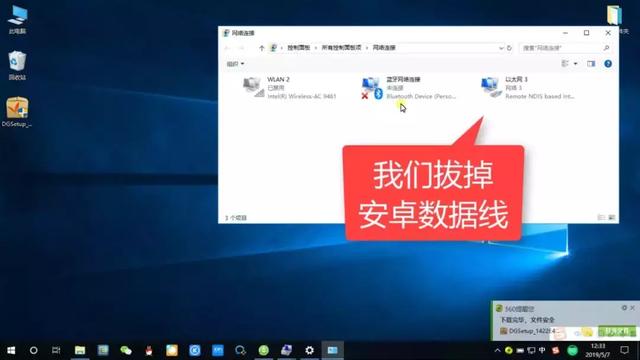The width and height of the screenshot is (640, 360).
Task: Open the DGSetup installer desktop icon
Action: click(17, 112)
